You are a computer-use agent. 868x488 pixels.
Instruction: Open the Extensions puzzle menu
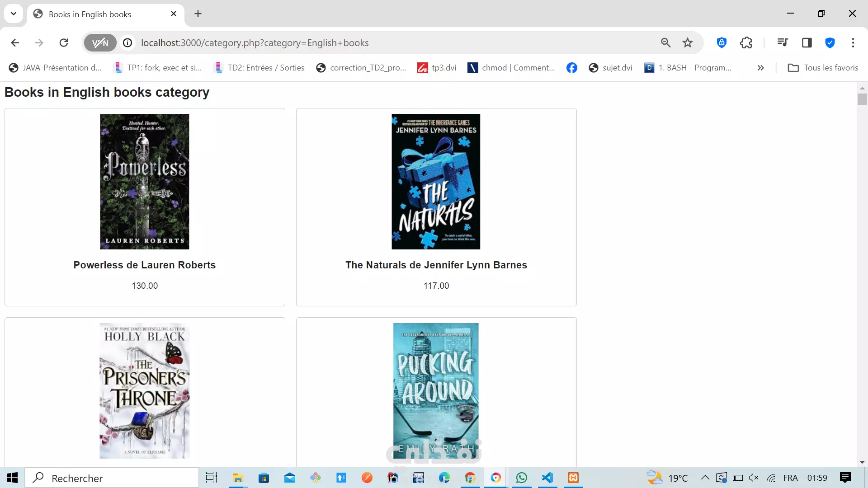[746, 42]
